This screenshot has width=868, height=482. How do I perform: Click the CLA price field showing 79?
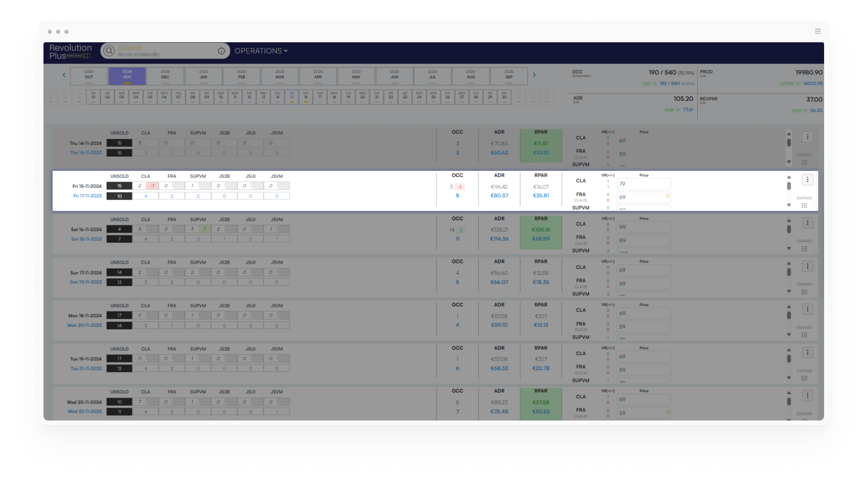click(643, 184)
